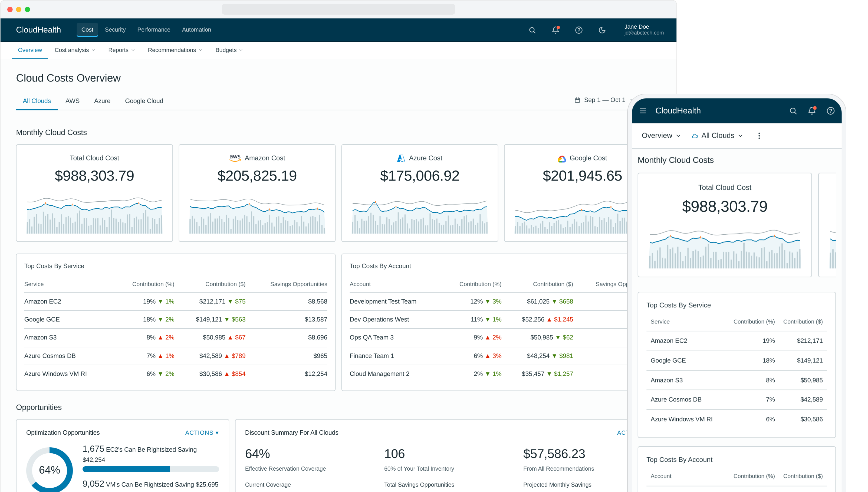Open the three-dot more menu in mobile view
Screen dimensions: 868x492
[759, 136]
